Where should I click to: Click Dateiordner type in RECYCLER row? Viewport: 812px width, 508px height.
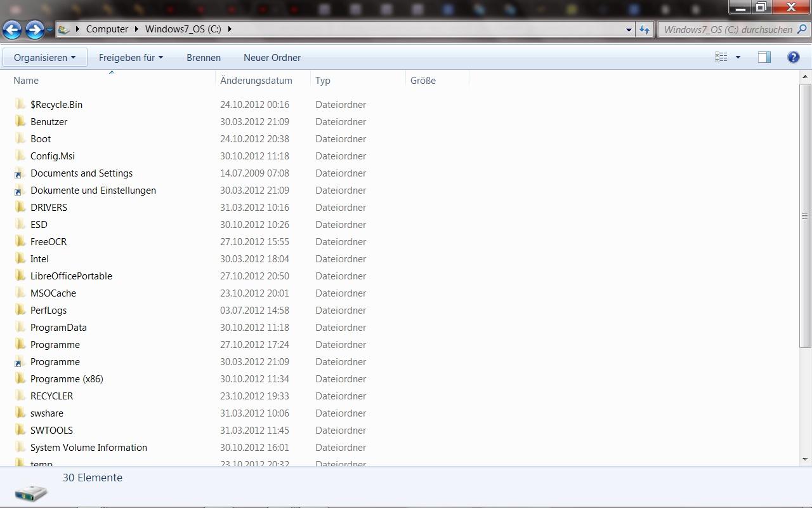pos(341,396)
